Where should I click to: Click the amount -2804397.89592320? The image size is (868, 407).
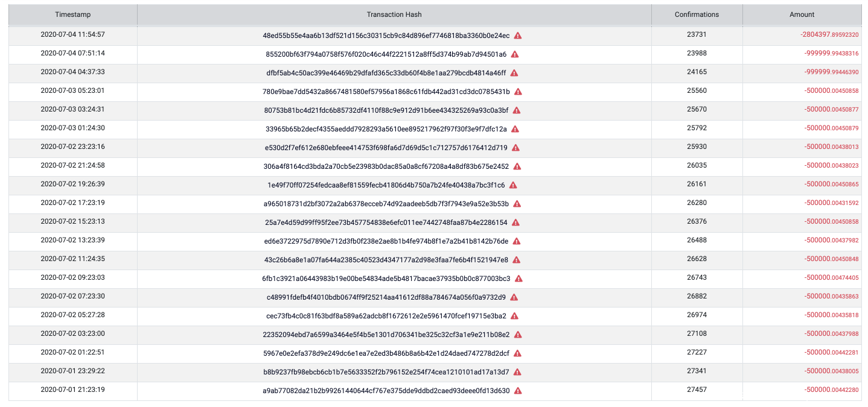pyautogui.click(x=829, y=35)
